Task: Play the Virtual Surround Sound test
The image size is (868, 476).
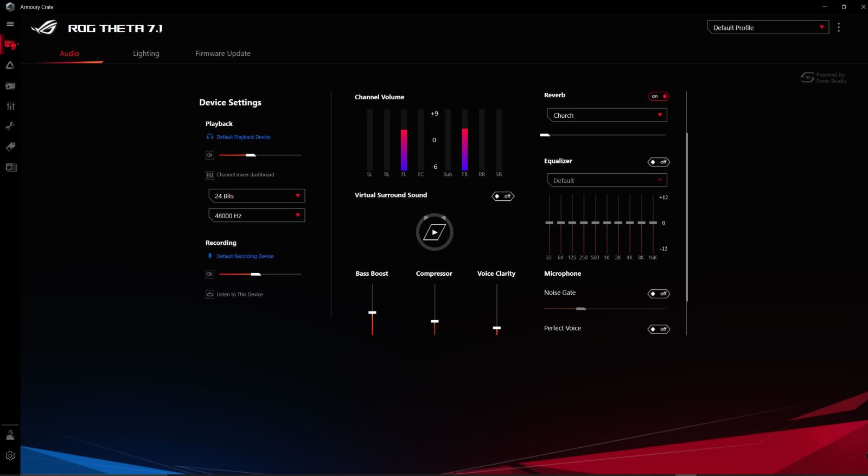Action: [x=435, y=232]
